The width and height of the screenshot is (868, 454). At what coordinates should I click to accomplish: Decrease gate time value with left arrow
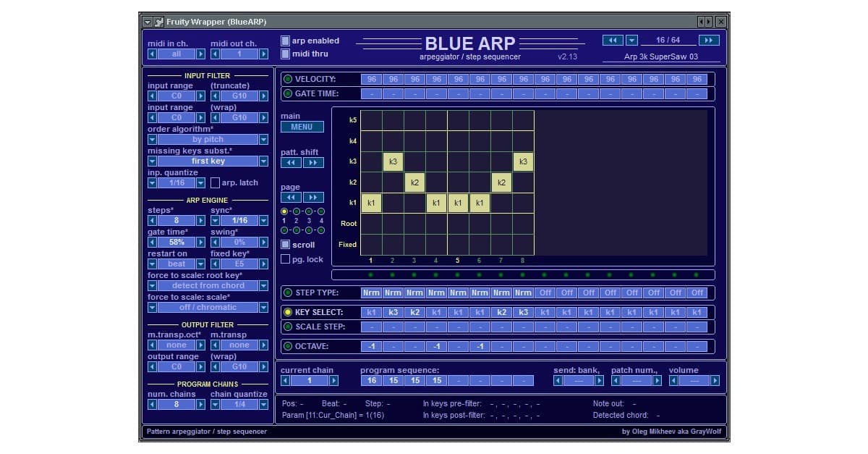153,243
